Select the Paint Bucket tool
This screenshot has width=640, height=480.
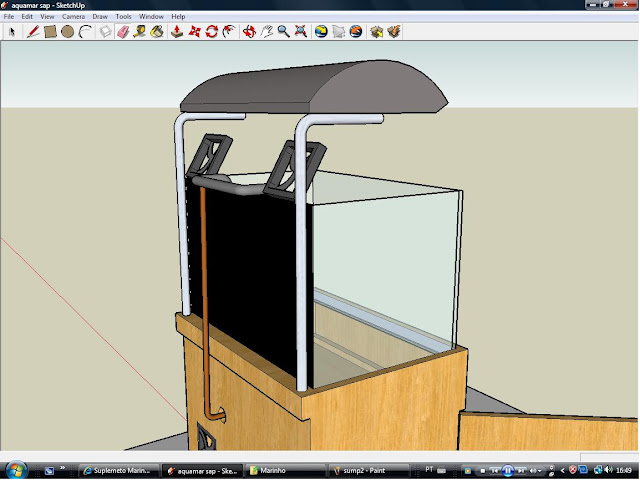157,32
